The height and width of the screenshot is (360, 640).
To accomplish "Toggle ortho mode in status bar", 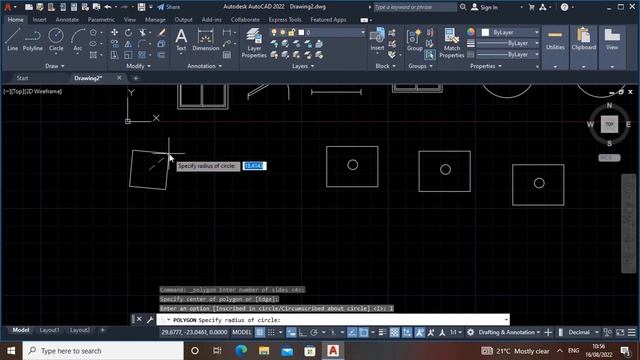I will [302, 333].
